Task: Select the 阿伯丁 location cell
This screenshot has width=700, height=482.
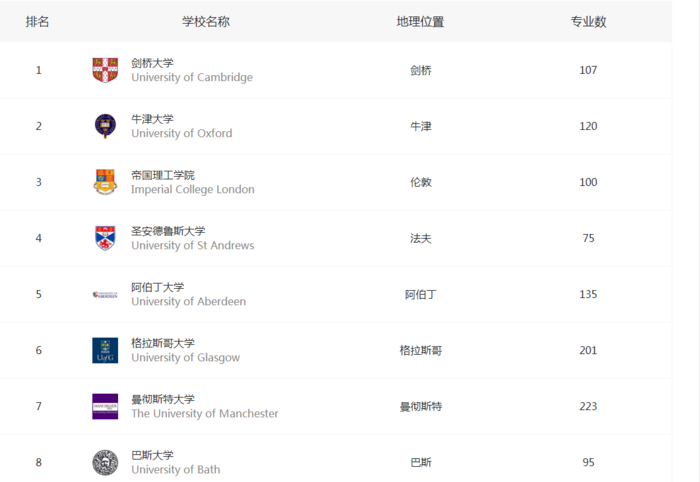Action: click(421, 295)
